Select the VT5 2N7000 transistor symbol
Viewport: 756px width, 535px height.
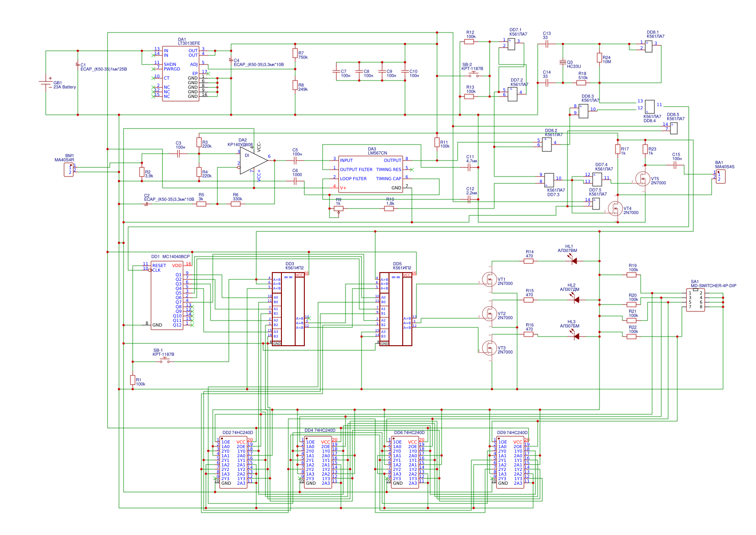(x=643, y=179)
